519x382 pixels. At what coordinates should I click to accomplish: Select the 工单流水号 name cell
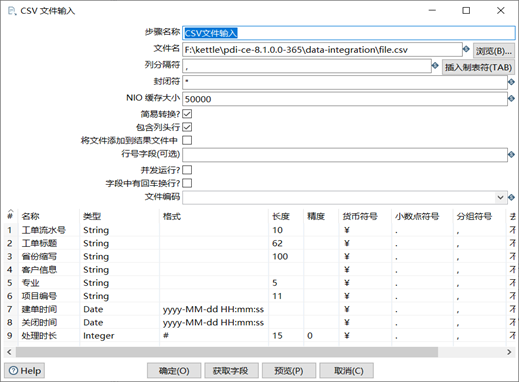(x=49, y=230)
